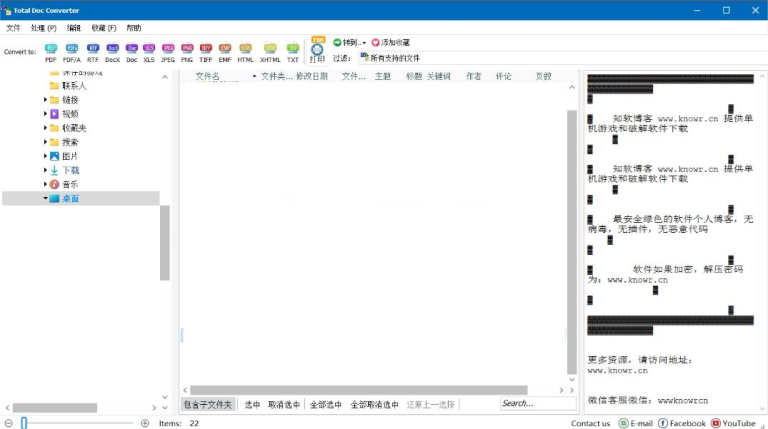
Task: Zoom in with plus icon in status bar
Action: tap(144, 423)
